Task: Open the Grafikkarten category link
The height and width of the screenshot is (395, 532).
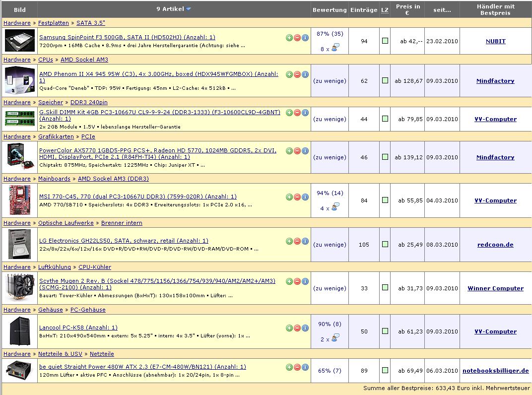Action: pos(56,136)
